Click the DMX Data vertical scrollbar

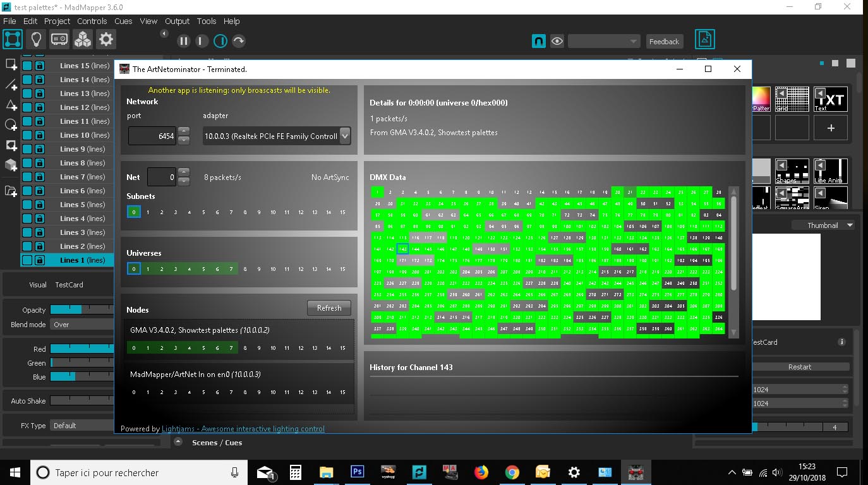[x=733, y=262]
